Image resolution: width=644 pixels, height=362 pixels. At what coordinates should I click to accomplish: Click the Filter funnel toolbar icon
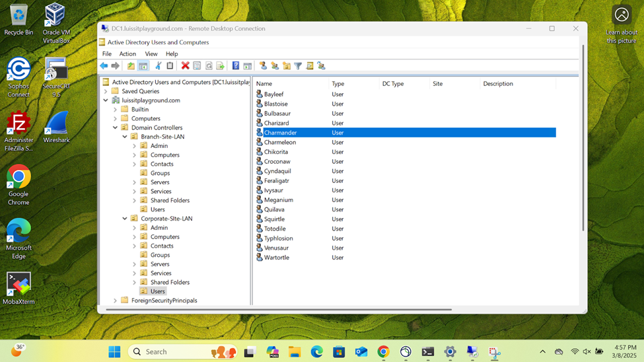point(298,66)
